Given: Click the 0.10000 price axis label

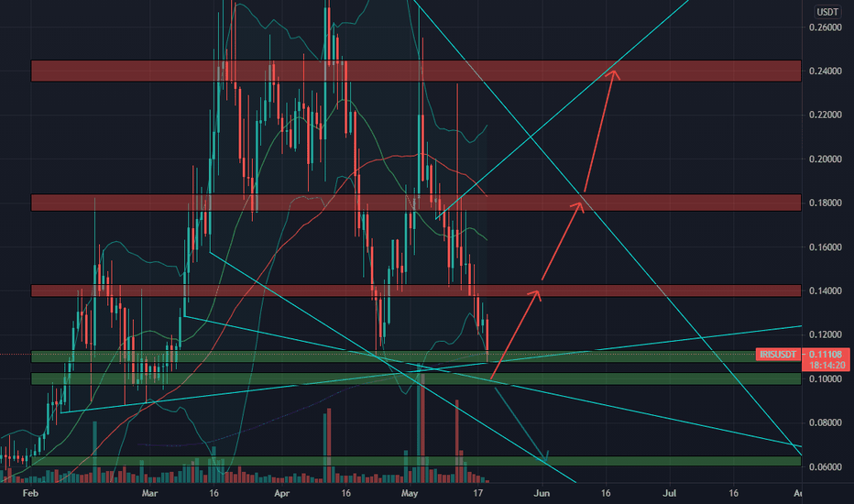Looking at the screenshot, I should click(x=825, y=379).
